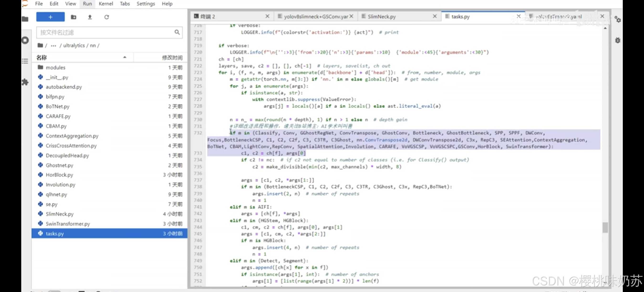The width and height of the screenshot is (644, 292).
Task: Click the new launcher plus button
Action: [50, 17]
